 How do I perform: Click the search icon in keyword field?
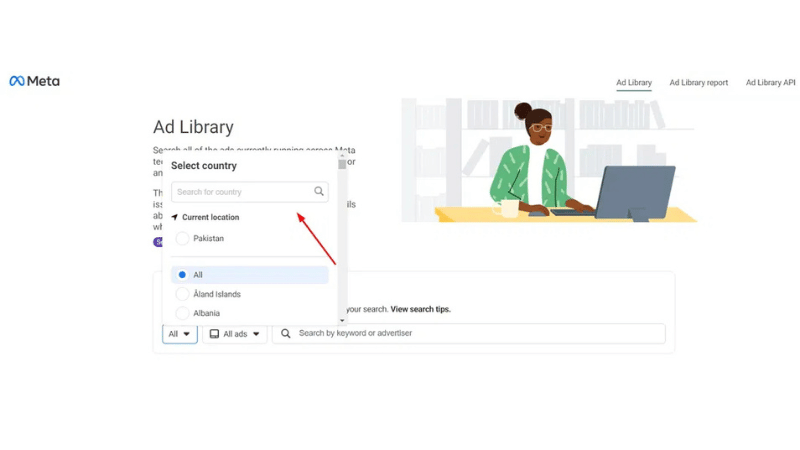tap(286, 333)
